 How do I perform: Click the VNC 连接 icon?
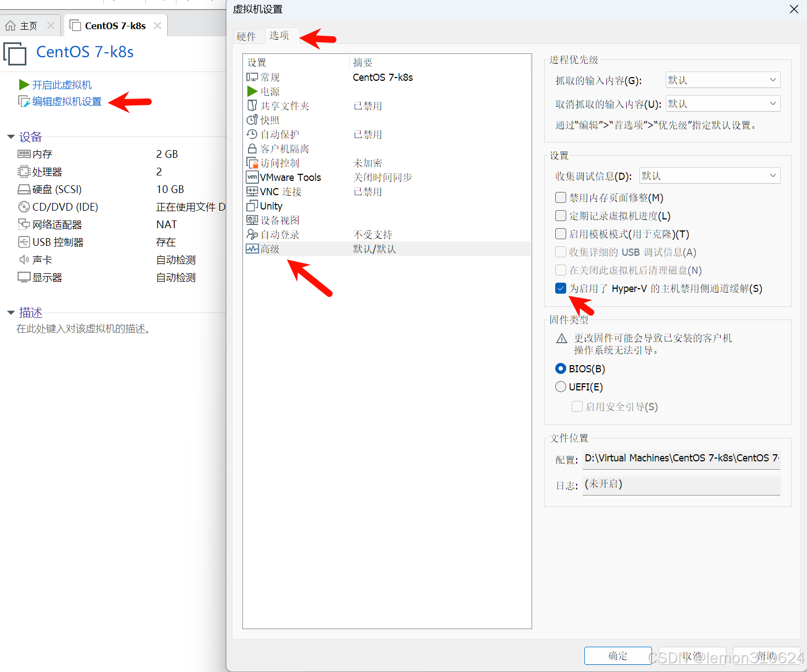tap(252, 191)
